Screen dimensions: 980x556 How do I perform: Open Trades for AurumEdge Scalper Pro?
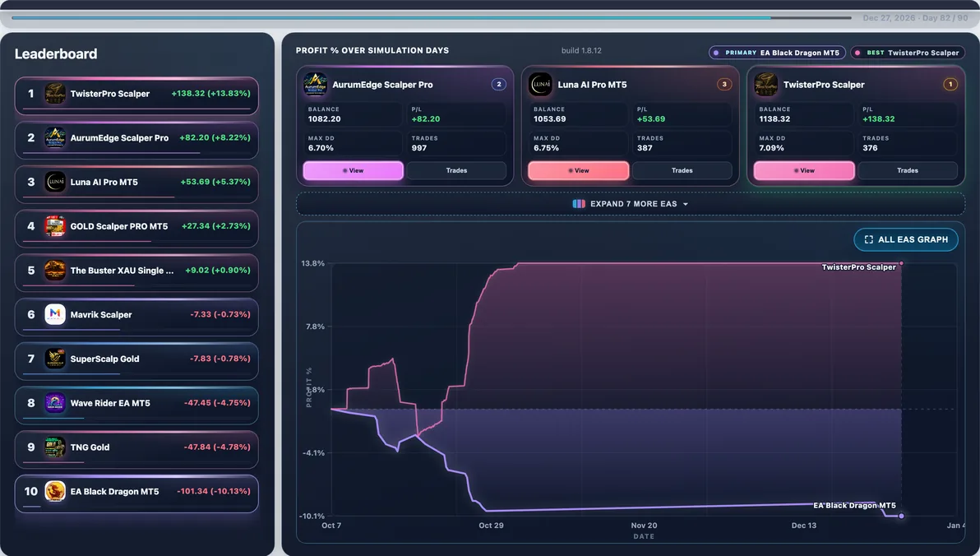(456, 171)
